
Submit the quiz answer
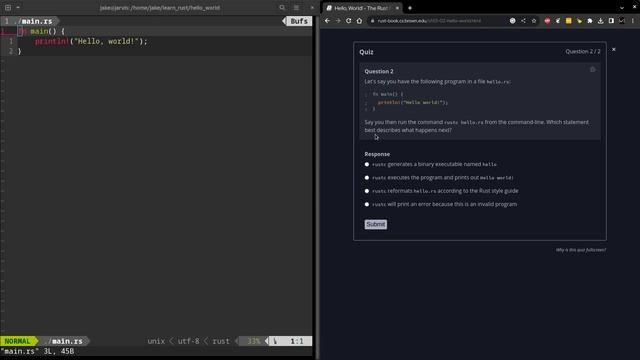pos(376,224)
